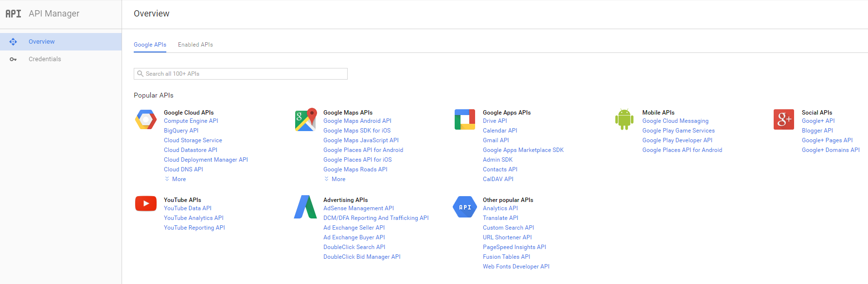The height and width of the screenshot is (284, 868).
Task: Open Contacts API link
Action: pyautogui.click(x=500, y=169)
